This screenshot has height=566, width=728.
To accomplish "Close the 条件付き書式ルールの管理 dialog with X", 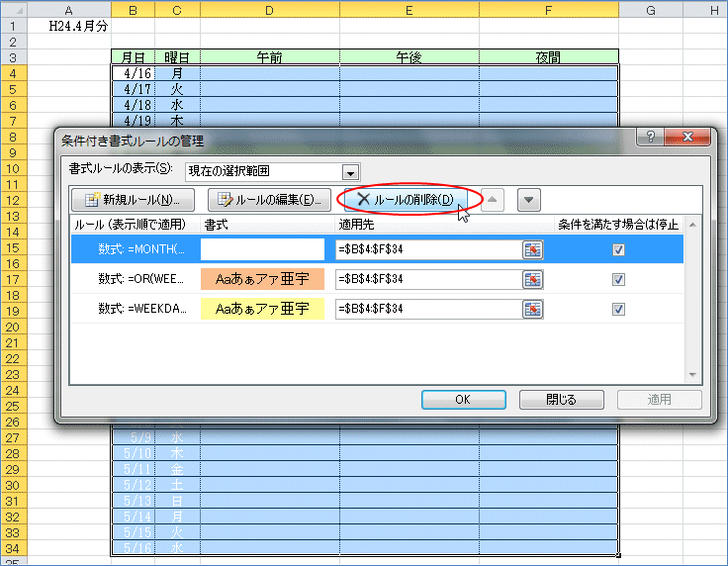I will pos(687,137).
